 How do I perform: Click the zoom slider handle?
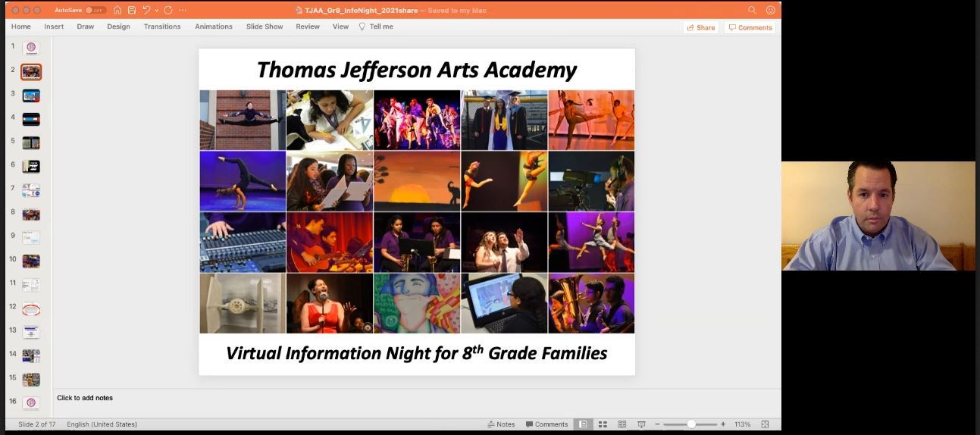pos(691,424)
